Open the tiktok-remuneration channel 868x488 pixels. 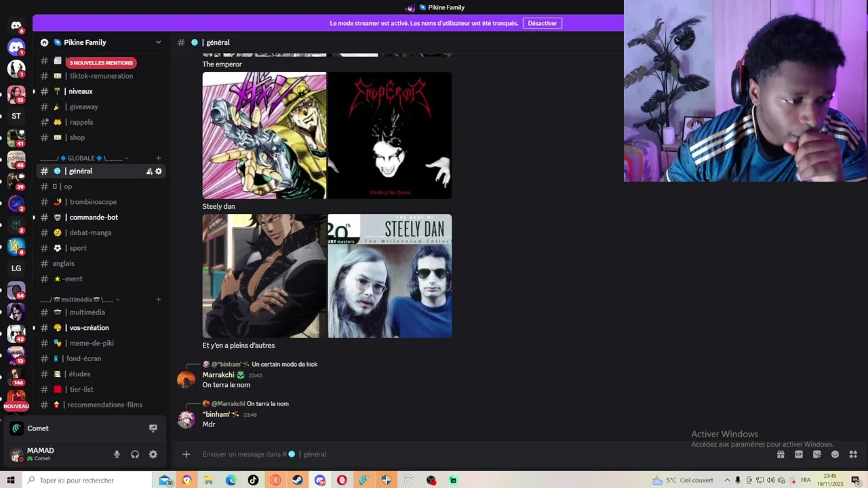(x=101, y=76)
